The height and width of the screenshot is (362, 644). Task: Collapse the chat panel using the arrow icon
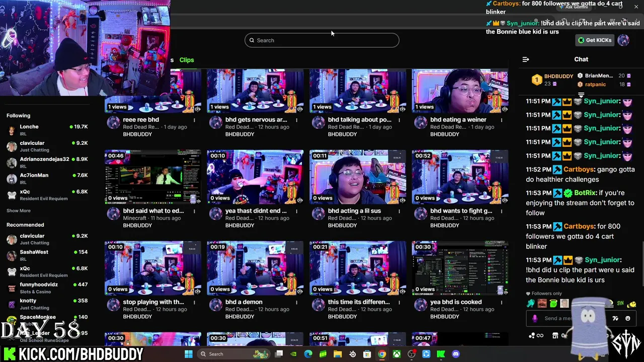[x=526, y=59]
